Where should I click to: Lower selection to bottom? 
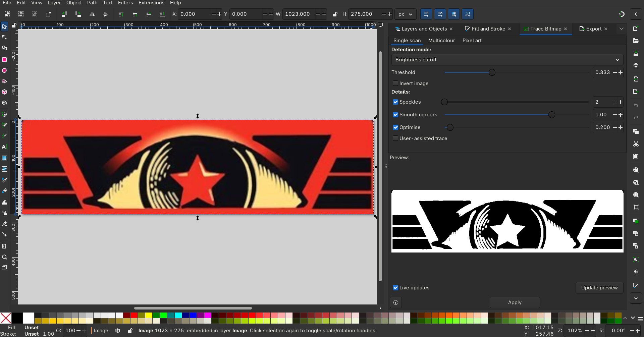162,14
